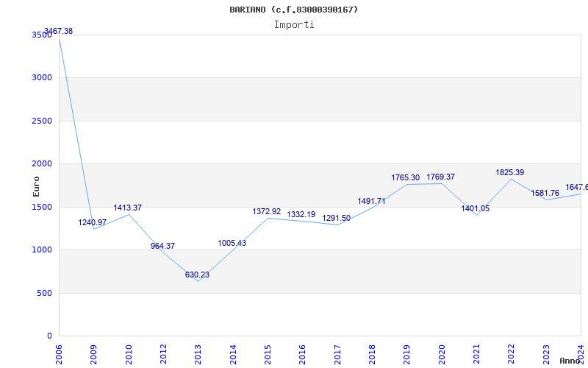This screenshot has height=368, width=588.
Task: Select the 1240.97 data label
Action: coord(93,223)
